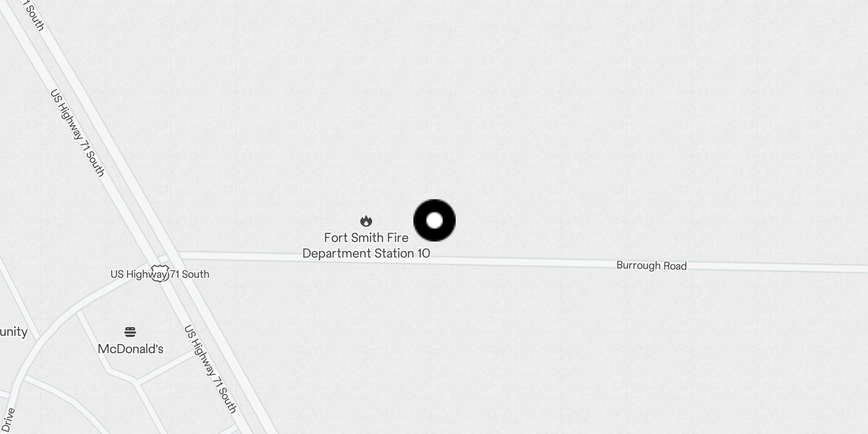Click the white center of the location marker

(435, 220)
